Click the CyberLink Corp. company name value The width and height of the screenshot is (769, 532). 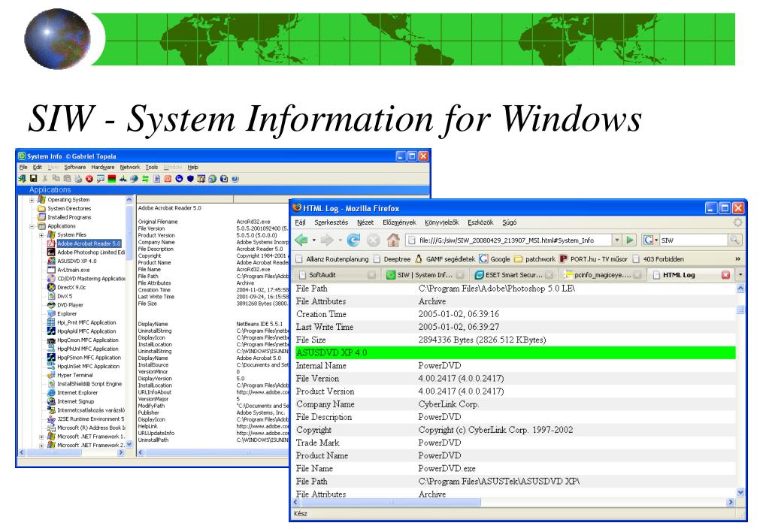point(449,404)
